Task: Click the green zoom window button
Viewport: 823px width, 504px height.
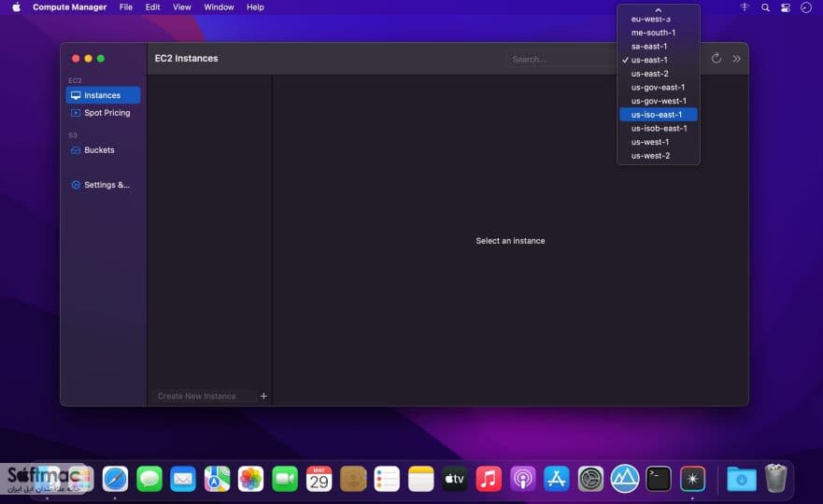Action: pyautogui.click(x=101, y=58)
